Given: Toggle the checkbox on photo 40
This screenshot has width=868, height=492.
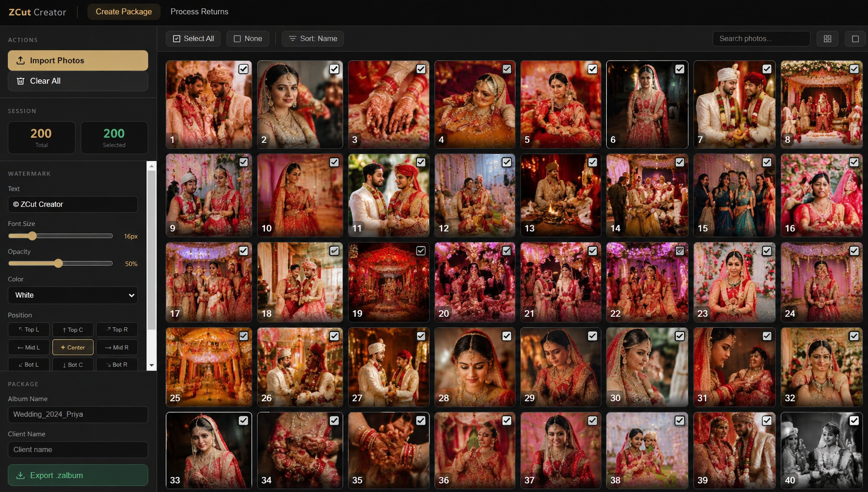Looking at the screenshot, I should pyautogui.click(x=854, y=421).
